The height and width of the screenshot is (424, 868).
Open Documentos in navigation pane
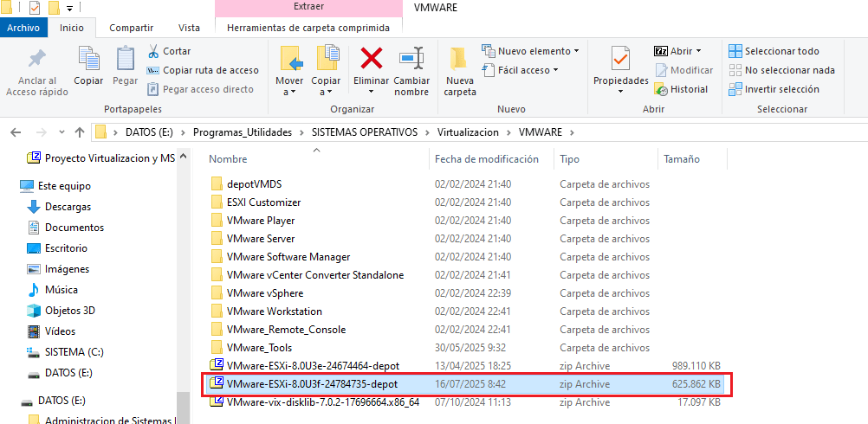65,228
